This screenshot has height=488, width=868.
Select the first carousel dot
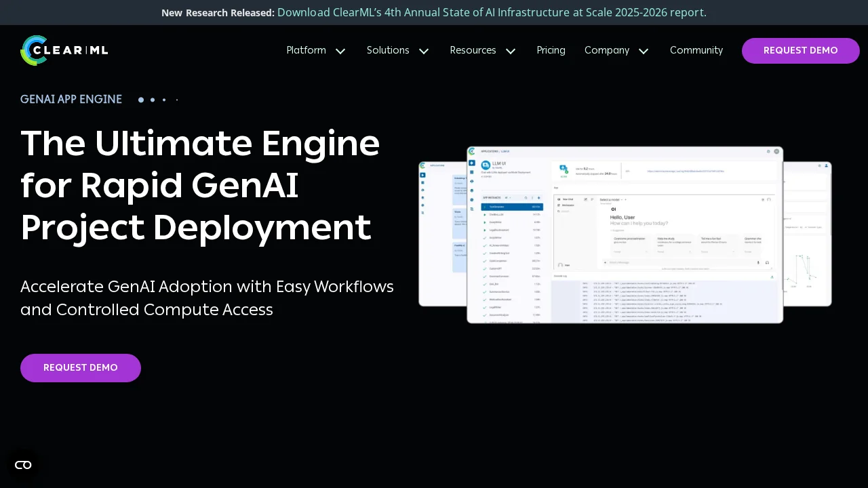click(x=140, y=100)
